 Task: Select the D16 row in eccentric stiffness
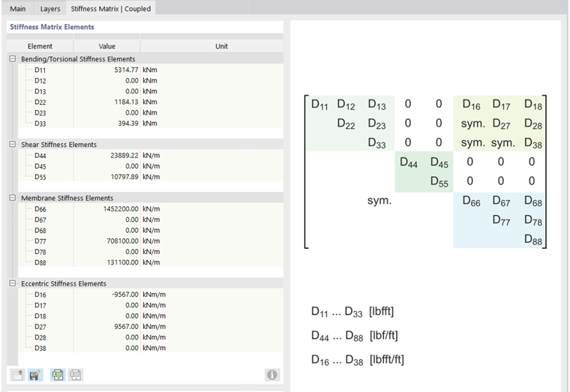tap(40, 295)
